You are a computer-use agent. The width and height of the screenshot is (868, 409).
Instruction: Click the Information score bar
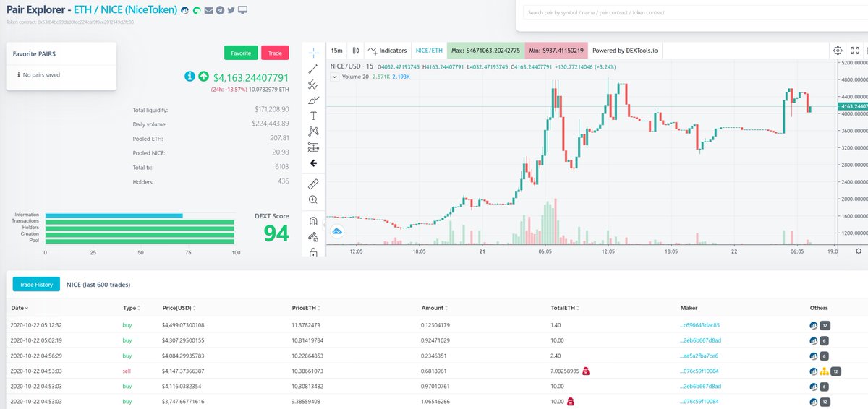pyautogui.click(x=114, y=215)
